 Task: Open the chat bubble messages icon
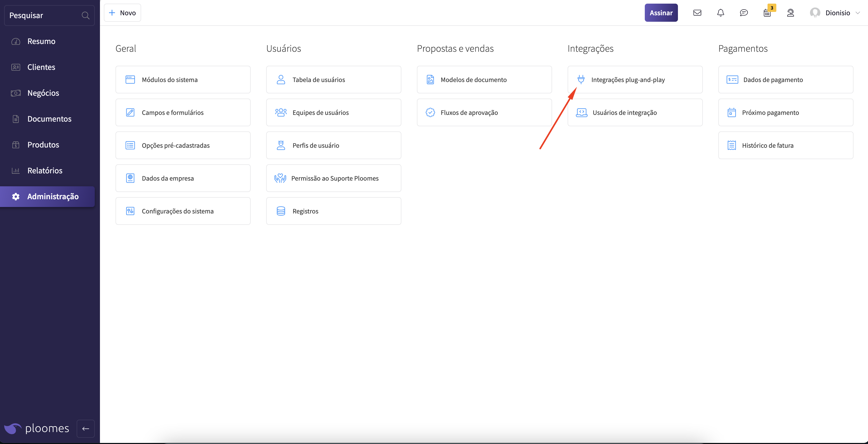744,13
